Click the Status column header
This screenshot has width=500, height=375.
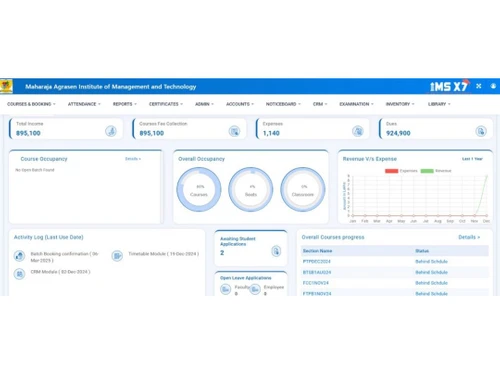422,251
